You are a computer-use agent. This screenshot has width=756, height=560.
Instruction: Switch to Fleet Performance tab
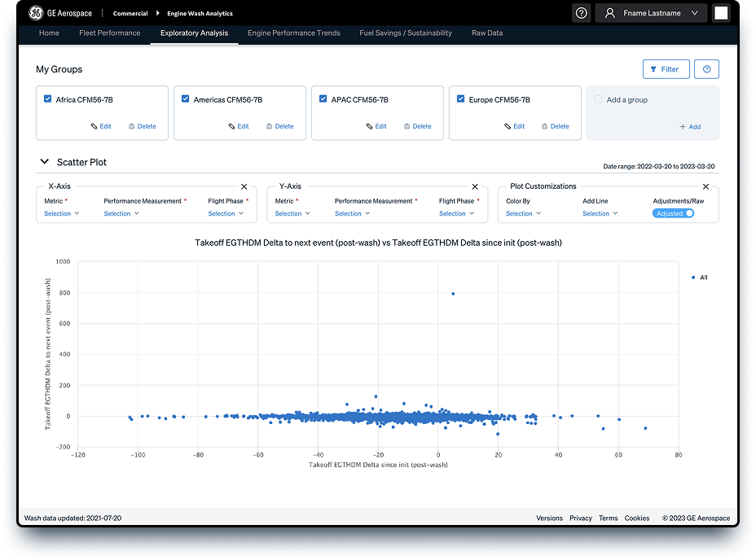(110, 33)
